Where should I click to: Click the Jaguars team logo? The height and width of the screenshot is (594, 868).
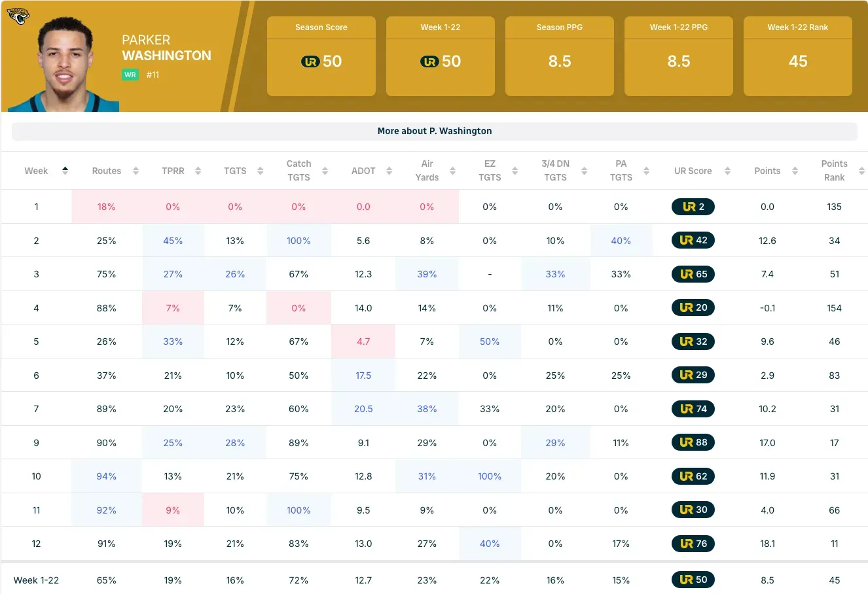pyautogui.click(x=18, y=16)
